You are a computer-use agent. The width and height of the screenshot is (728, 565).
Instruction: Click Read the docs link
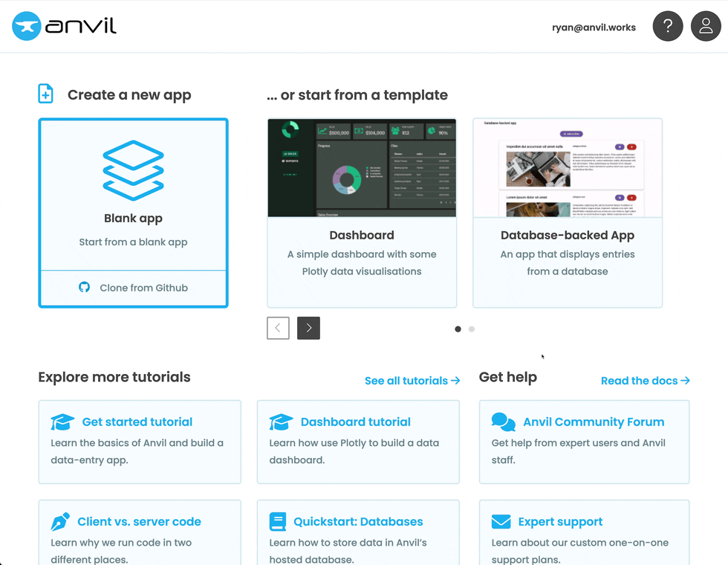[646, 381]
